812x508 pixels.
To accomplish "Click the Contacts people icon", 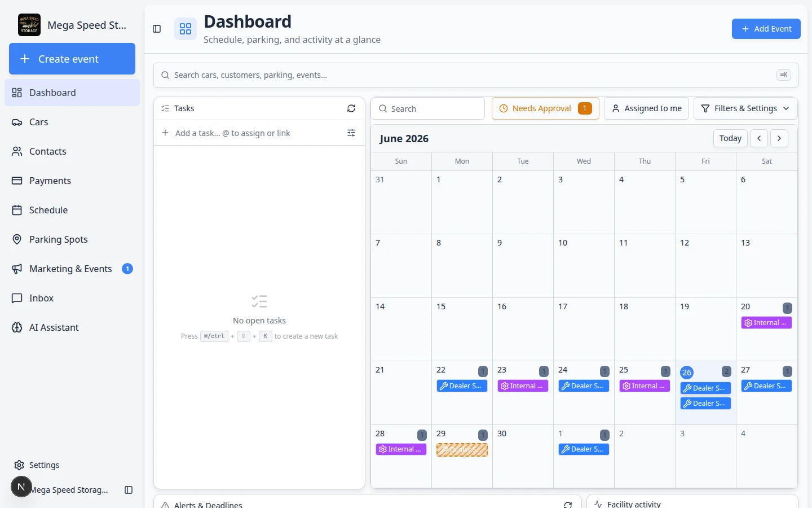I will (x=17, y=151).
